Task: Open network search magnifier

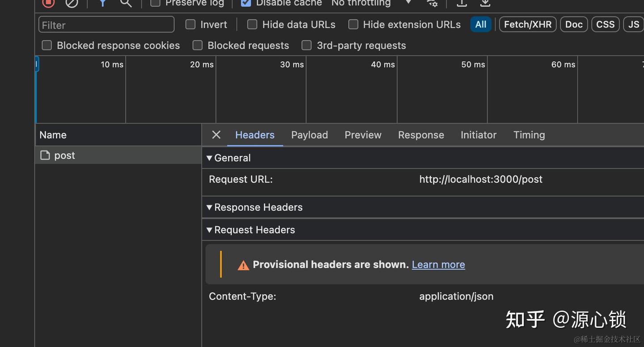Action: [126, 3]
